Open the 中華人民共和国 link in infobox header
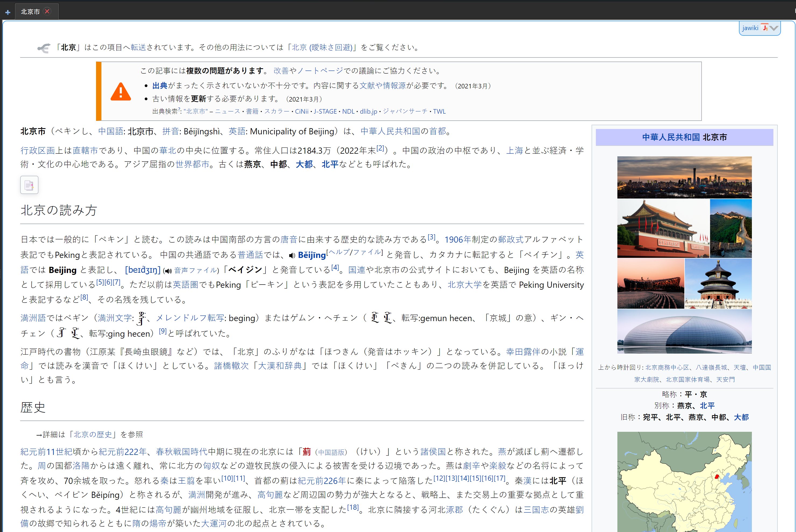The width and height of the screenshot is (796, 532). [x=671, y=137]
